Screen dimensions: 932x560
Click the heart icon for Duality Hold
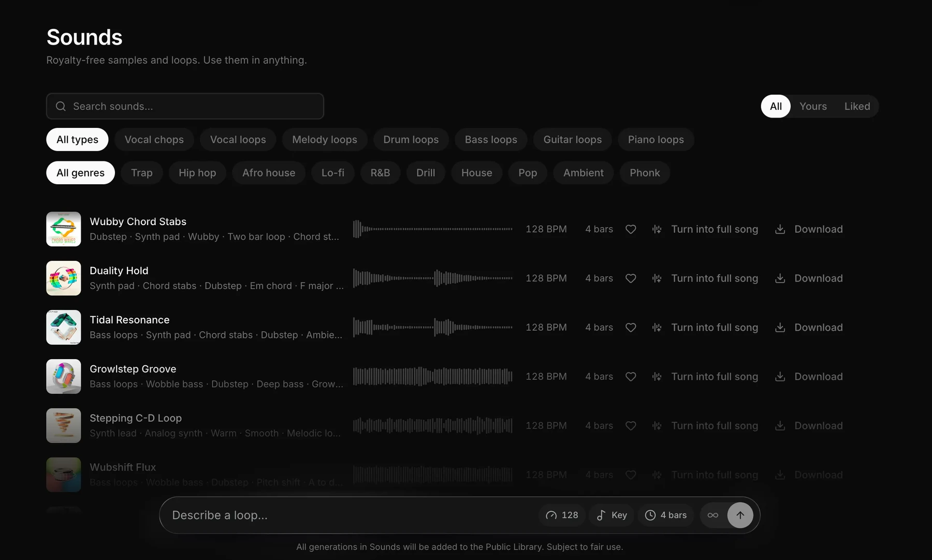tap(631, 278)
